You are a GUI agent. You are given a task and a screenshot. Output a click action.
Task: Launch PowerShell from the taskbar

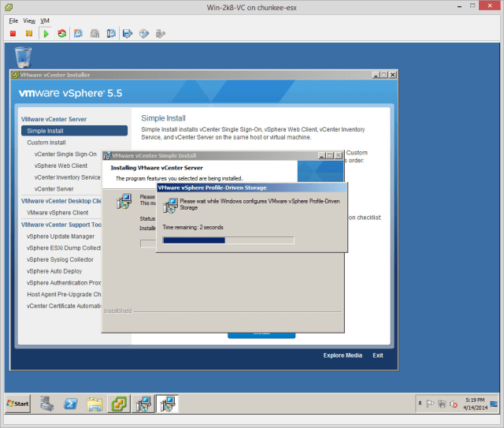(x=71, y=404)
